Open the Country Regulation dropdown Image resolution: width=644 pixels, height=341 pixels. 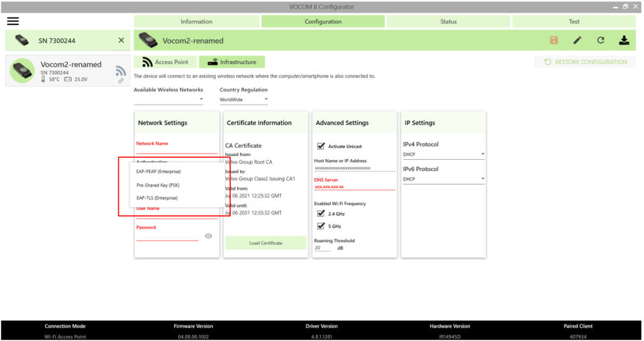pos(243,99)
